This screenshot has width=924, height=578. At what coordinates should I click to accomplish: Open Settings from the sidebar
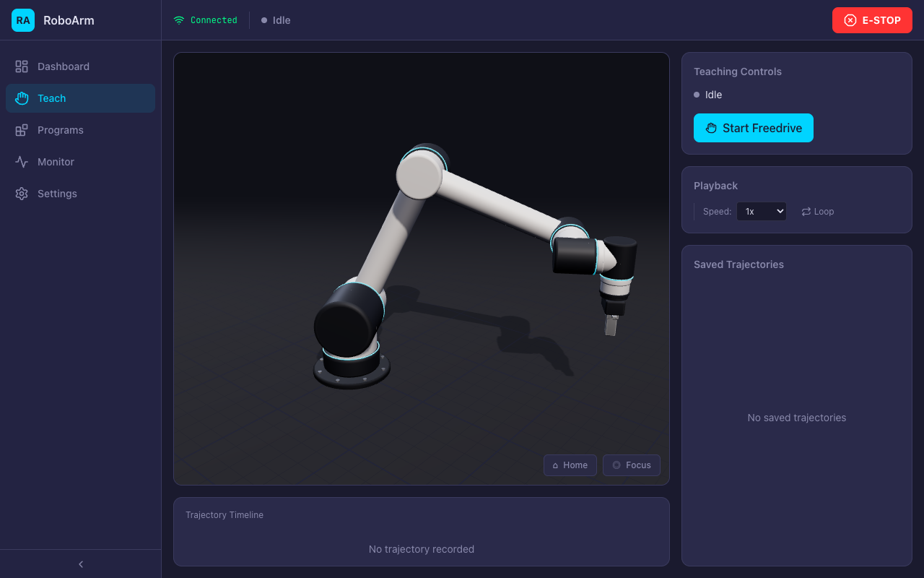click(x=80, y=194)
